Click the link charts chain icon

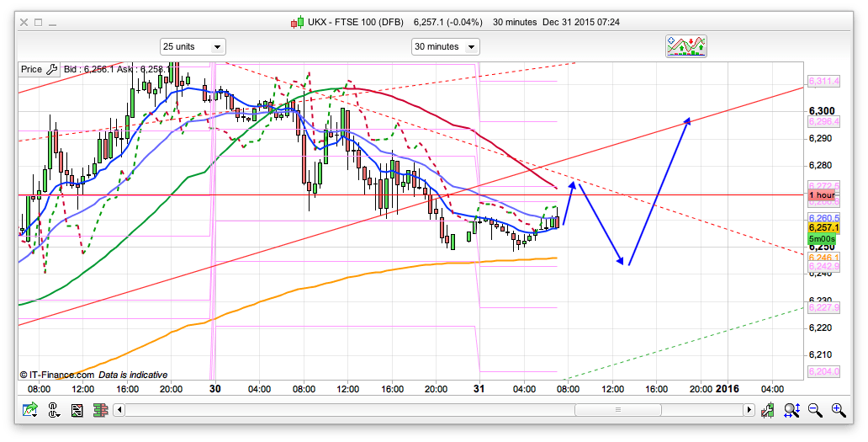[54, 410]
